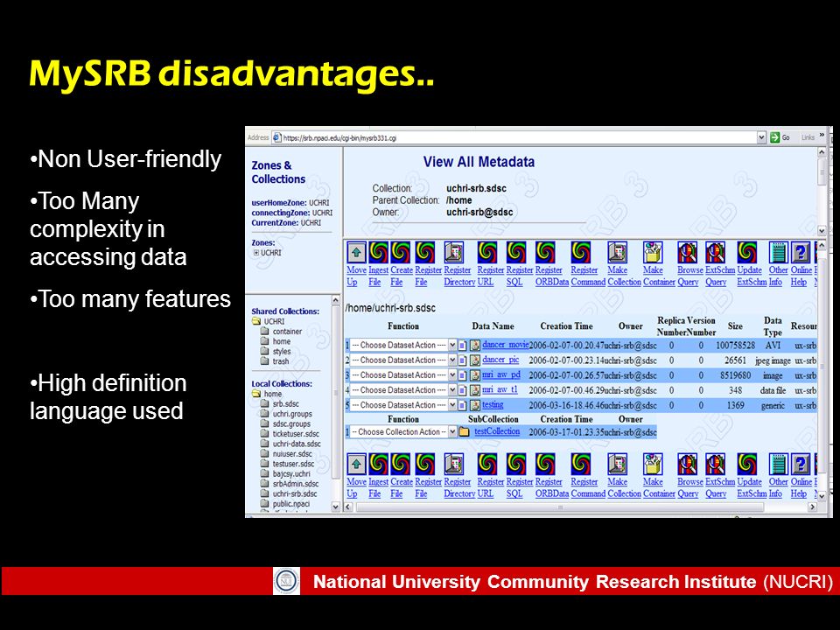Click Ingest File icon in upper toolbar
840x630 pixels.
pyautogui.click(x=378, y=252)
